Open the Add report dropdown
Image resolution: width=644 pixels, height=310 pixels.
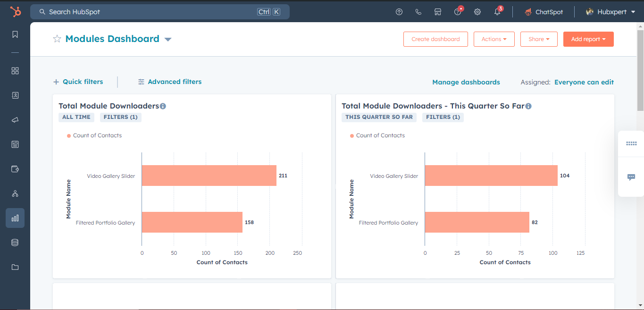[588, 39]
